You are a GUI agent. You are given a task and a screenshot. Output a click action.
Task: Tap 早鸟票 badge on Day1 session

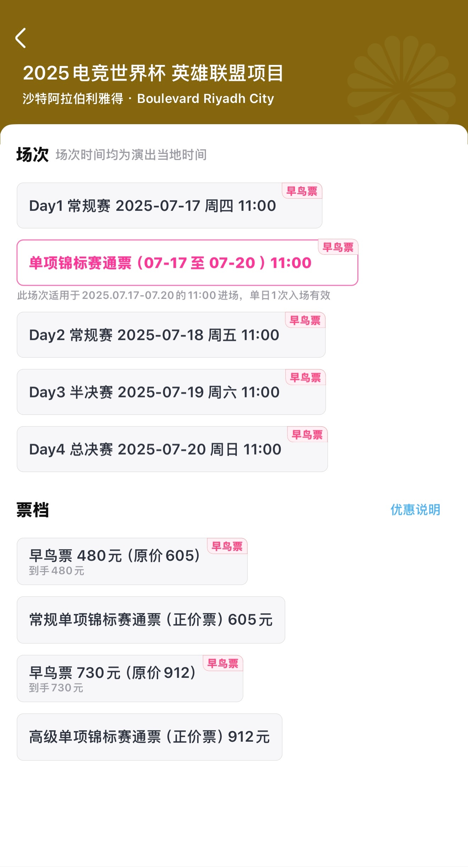302,191
